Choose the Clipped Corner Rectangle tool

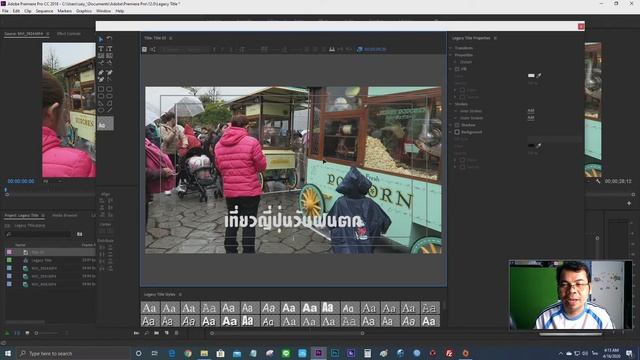(101, 96)
